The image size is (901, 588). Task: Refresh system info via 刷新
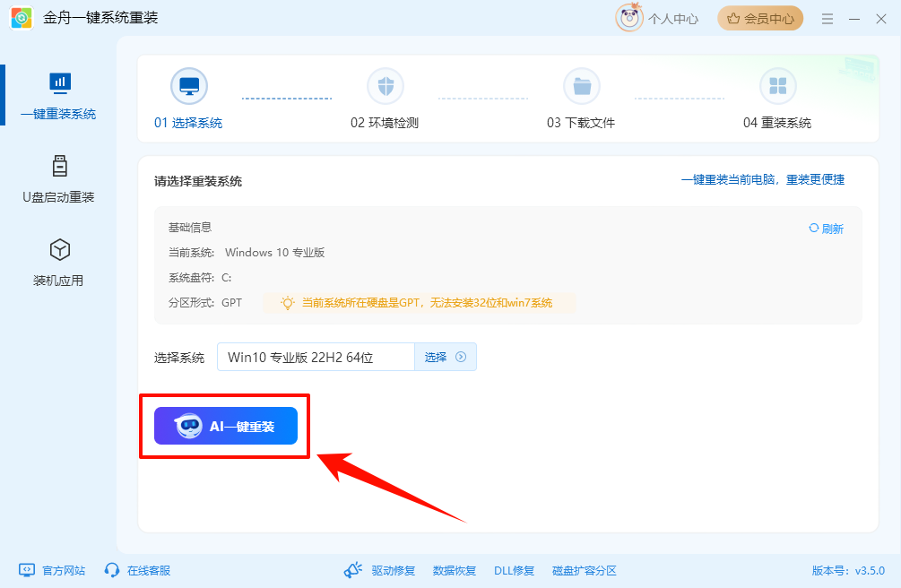click(825, 228)
